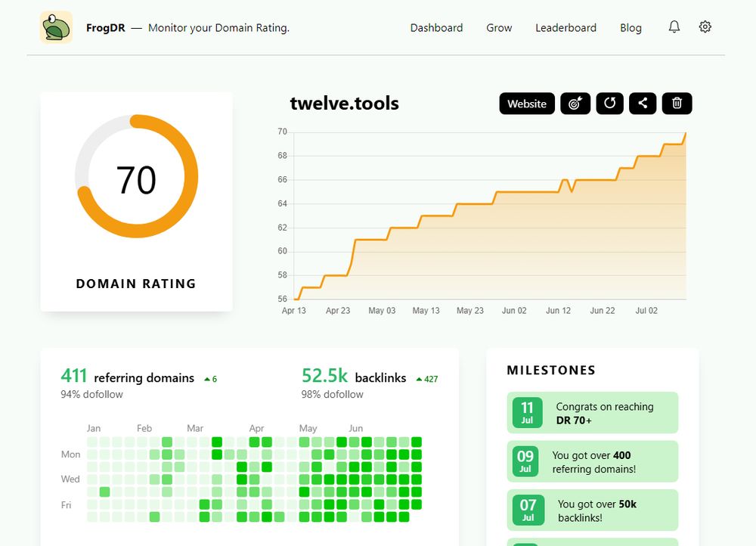Viewport: 756px width, 546px height.
Task: Click the MILESTONES heading
Action: [551, 370]
